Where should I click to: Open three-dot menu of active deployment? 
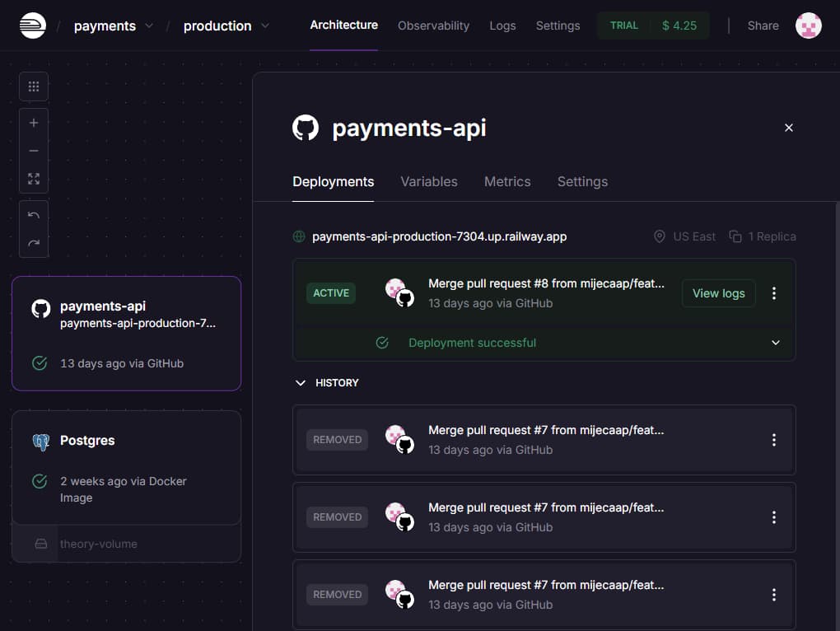(x=773, y=293)
